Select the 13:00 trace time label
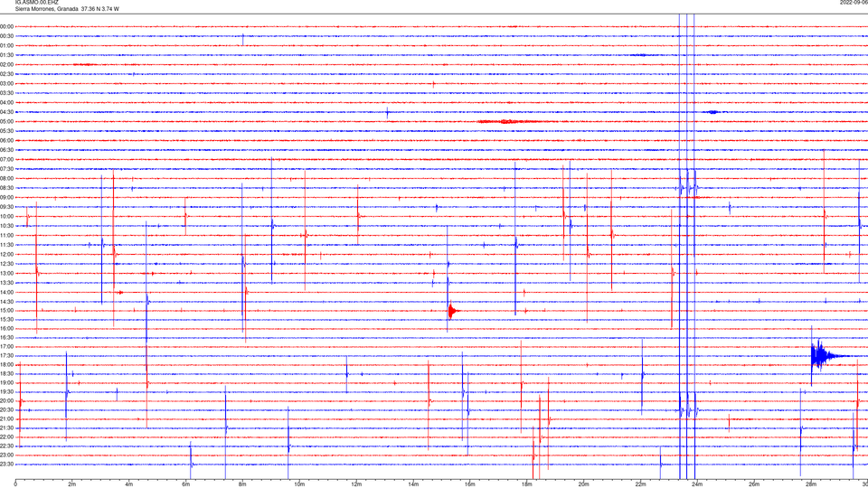The image size is (868, 488). 7,273
